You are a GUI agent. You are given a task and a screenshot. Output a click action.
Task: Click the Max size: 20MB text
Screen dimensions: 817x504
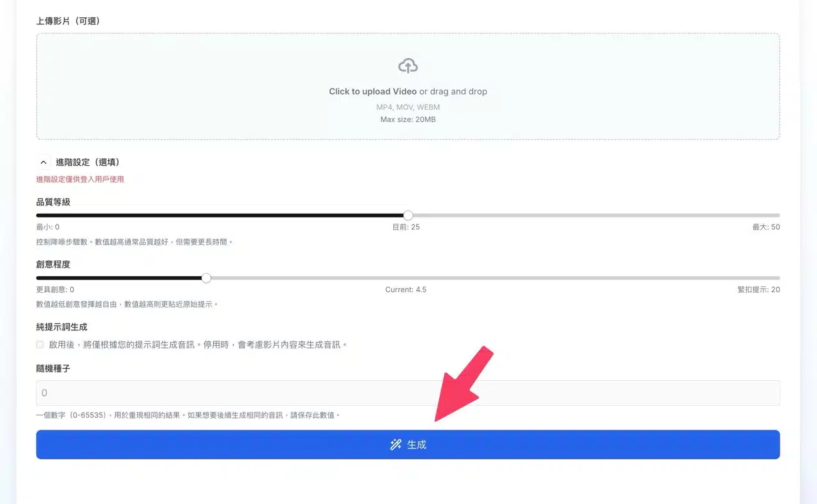point(408,119)
